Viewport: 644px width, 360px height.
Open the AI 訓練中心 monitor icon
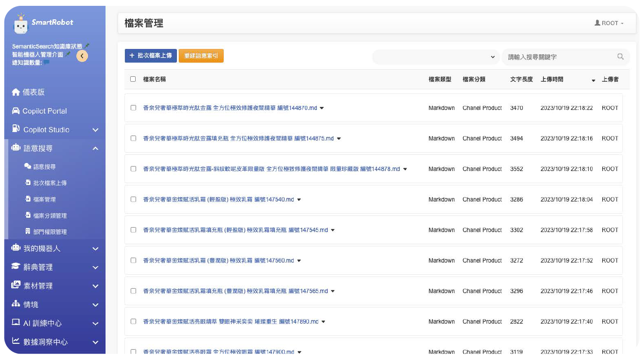15,323
